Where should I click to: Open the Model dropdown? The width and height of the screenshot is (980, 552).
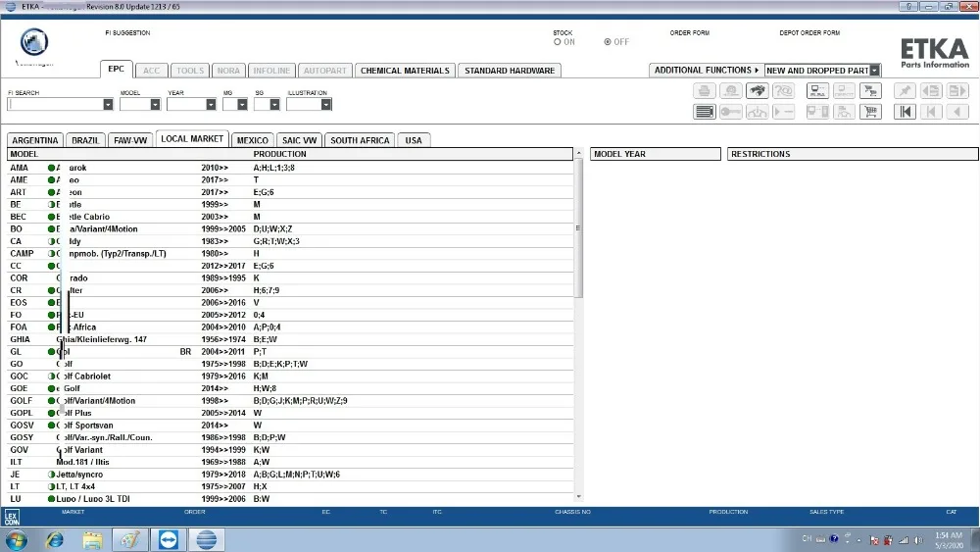point(155,104)
